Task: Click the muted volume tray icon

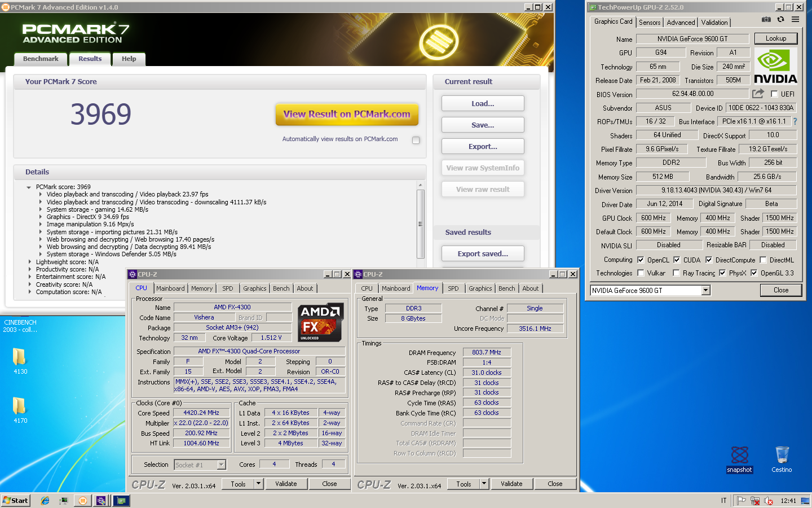Action: pos(769,501)
